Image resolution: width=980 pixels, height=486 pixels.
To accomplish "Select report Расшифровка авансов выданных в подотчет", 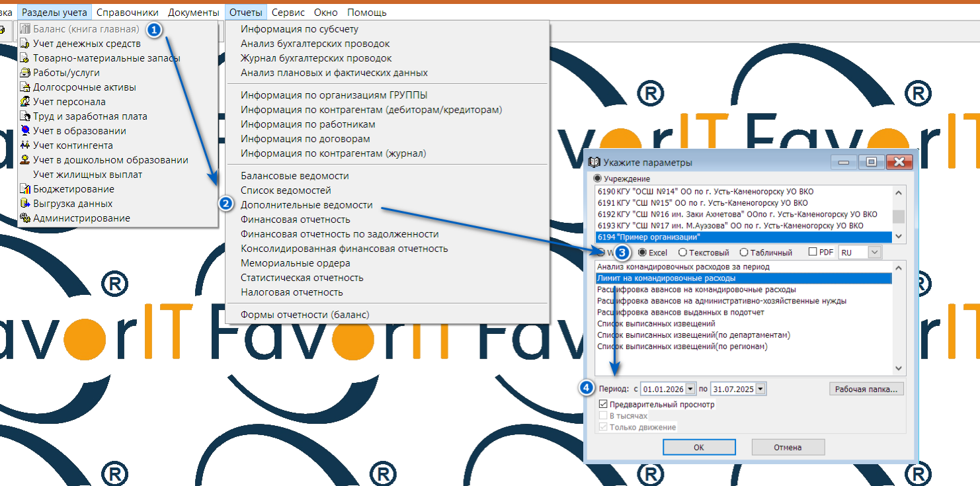I will (x=680, y=312).
